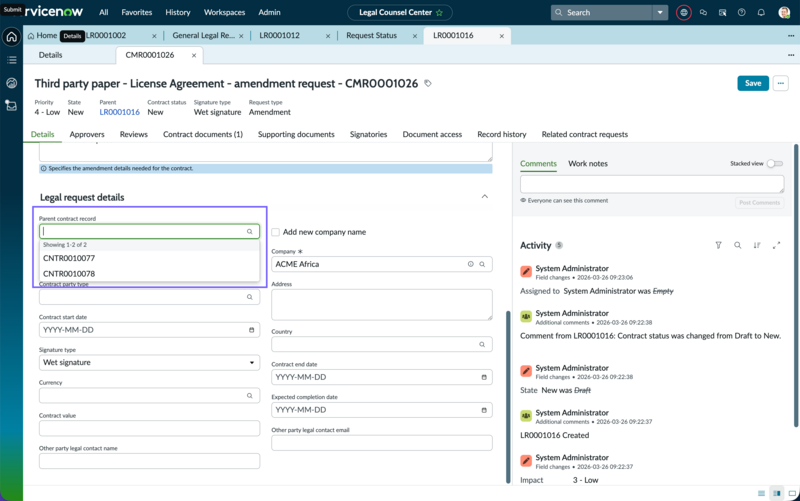Open the History menu
Screen dimensions: 800x501
tap(178, 12)
